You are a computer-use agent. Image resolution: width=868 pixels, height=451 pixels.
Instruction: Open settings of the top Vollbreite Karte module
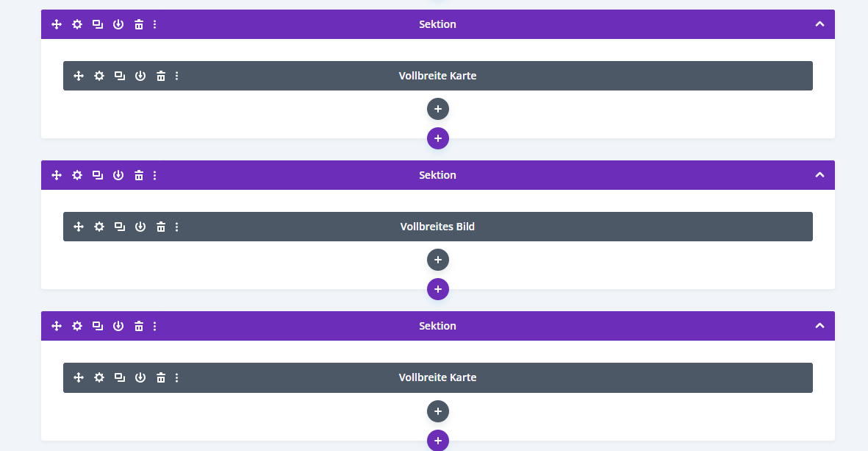(99, 76)
